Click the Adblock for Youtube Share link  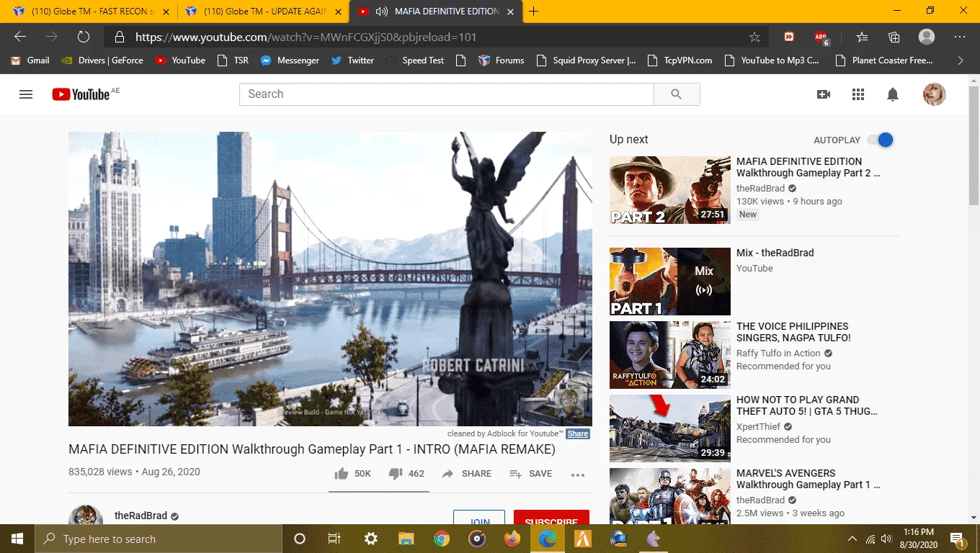click(578, 433)
